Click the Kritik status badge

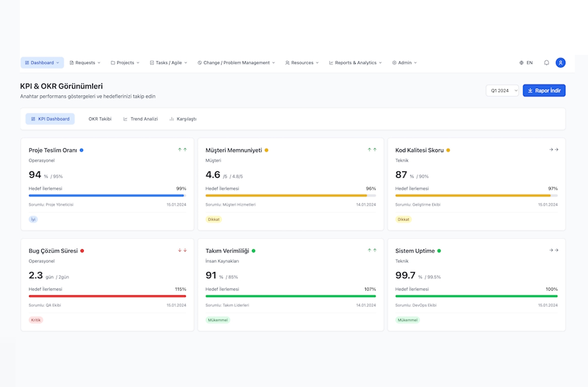click(36, 320)
